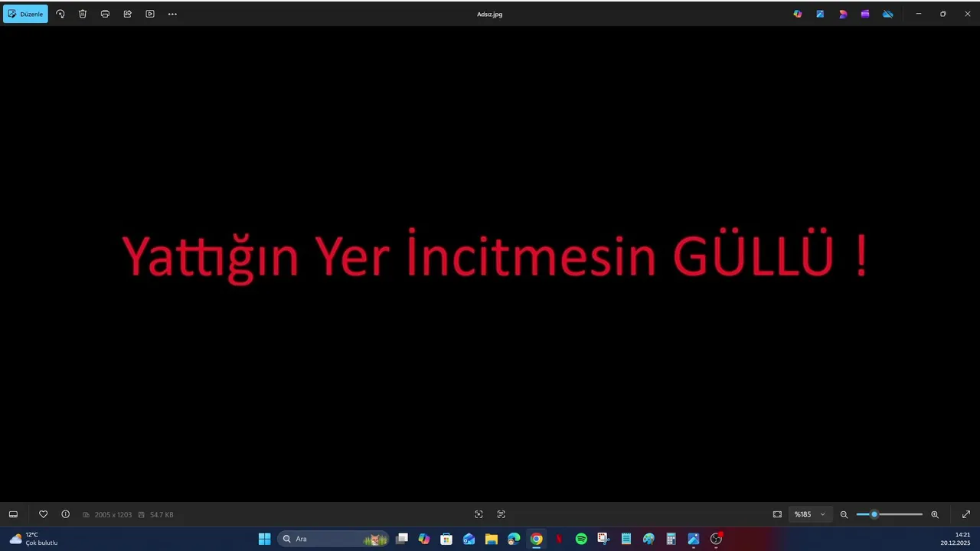980x551 pixels.
Task: Open Spotify from the taskbar
Action: tap(581, 539)
